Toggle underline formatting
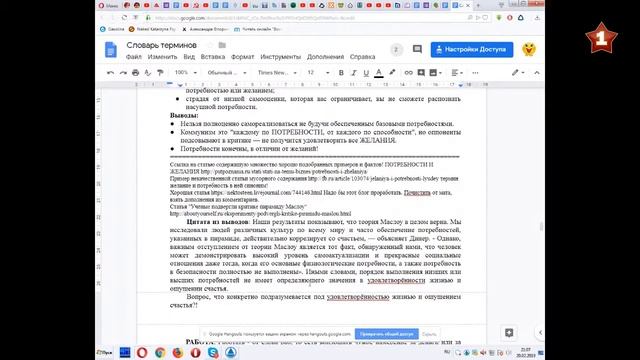 [366, 73]
